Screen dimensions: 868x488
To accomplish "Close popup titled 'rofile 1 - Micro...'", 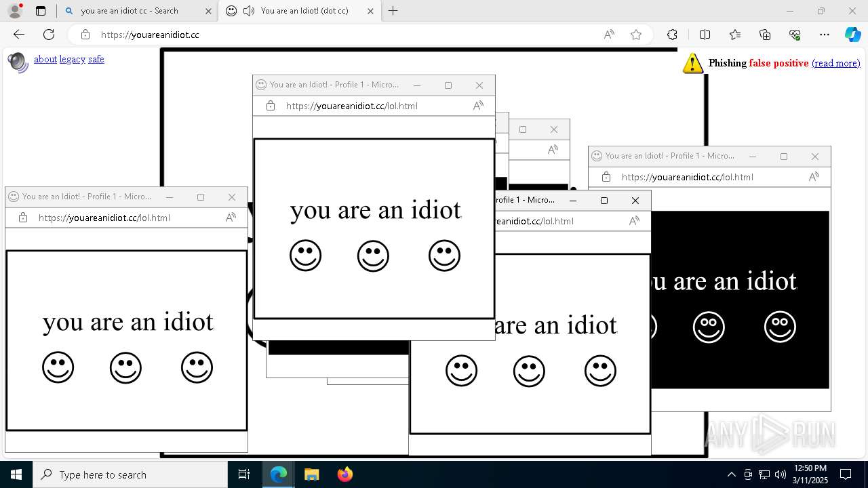I will (635, 201).
